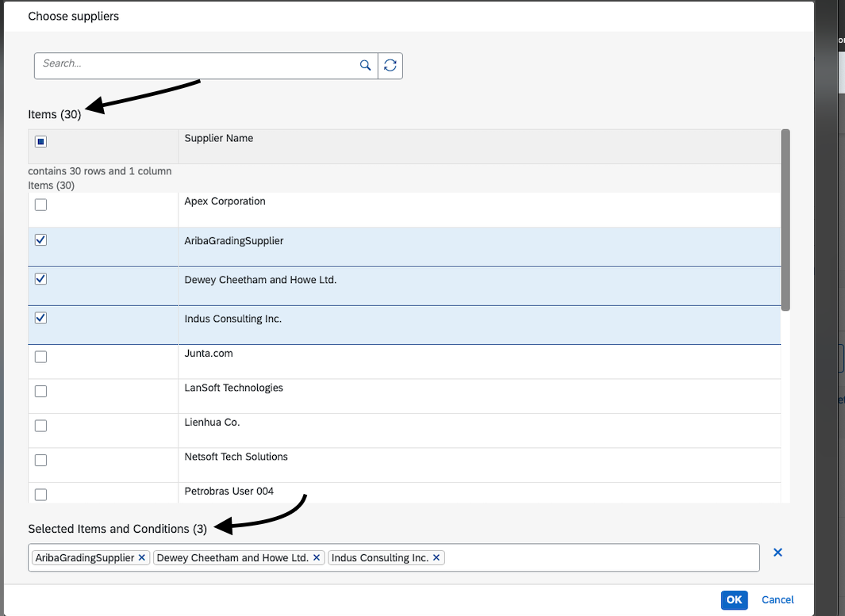Viewport: 845px width, 616px height.
Task: Select the Netsoft Tech Solutions checkbox
Action: [x=40, y=460]
